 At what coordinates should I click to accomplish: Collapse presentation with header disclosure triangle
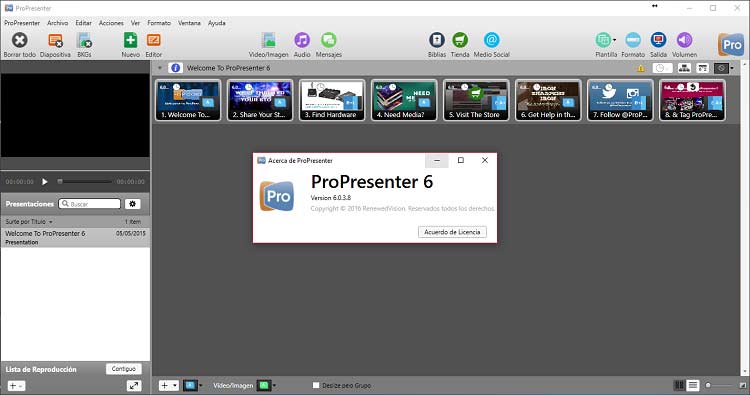point(160,68)
